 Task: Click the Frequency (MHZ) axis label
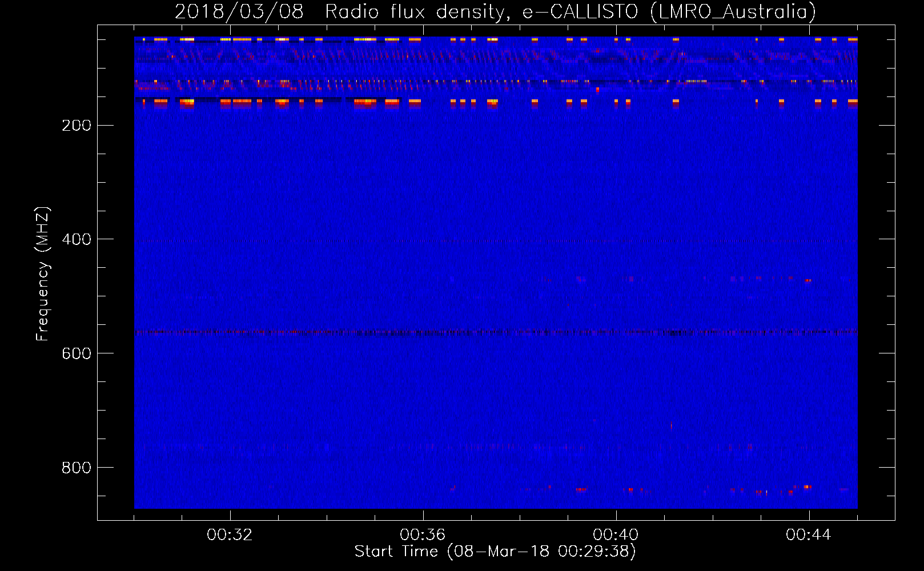pos(43,274)
